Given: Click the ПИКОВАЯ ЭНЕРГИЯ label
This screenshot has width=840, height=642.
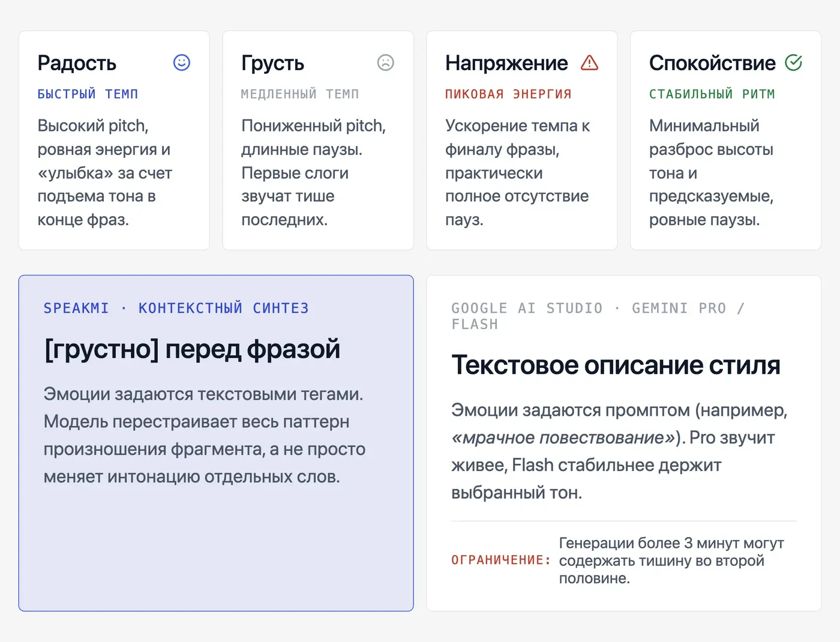Looking at the screenshot, I should (508, 94).
